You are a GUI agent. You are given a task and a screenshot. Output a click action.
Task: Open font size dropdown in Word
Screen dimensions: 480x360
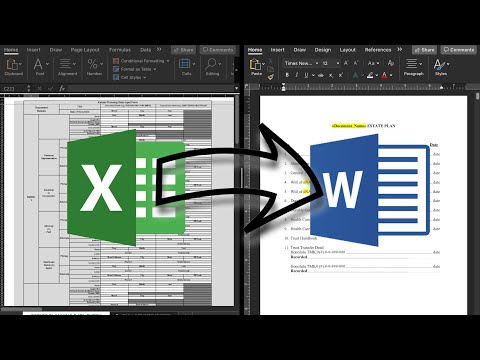coord(338,63)
